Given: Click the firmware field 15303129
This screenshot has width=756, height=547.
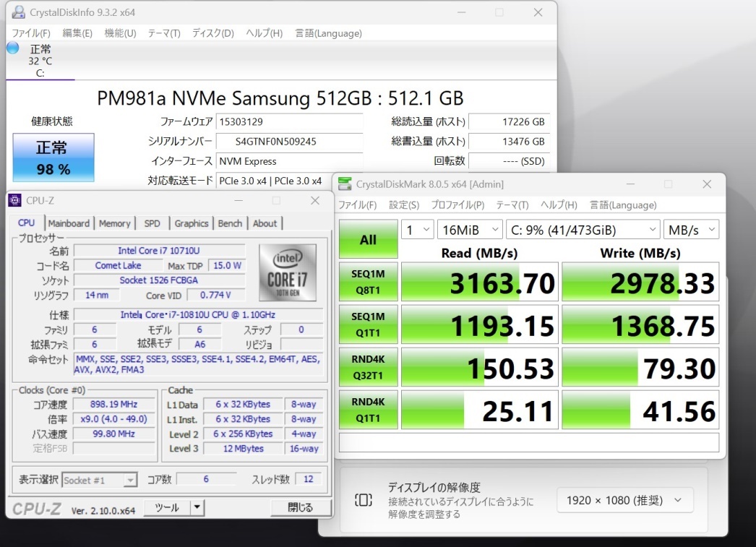Looking at the screenshot, I should click(x=289, y=121).
